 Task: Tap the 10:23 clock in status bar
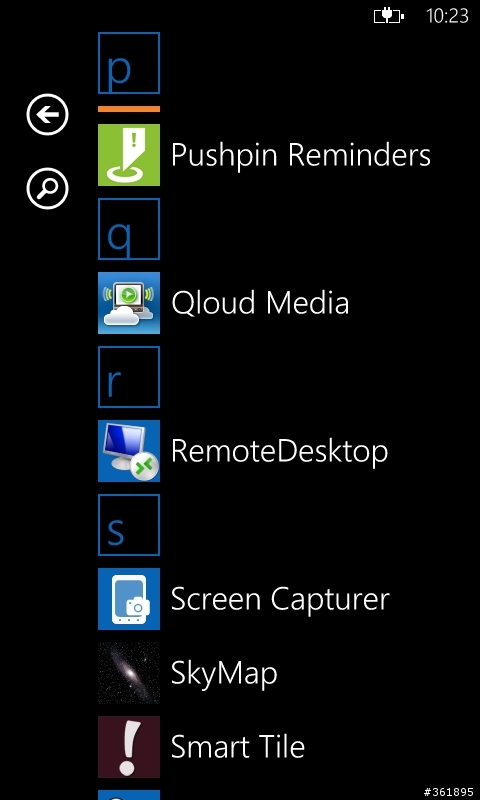tap(447, 16)
